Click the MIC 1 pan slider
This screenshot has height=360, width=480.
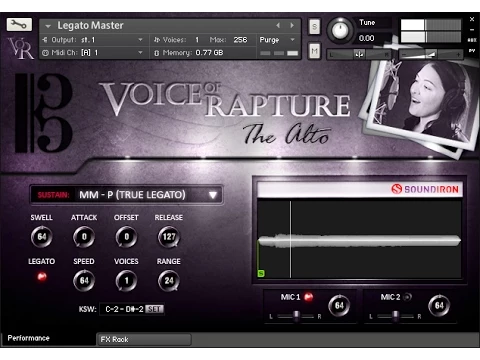point(296,316)
